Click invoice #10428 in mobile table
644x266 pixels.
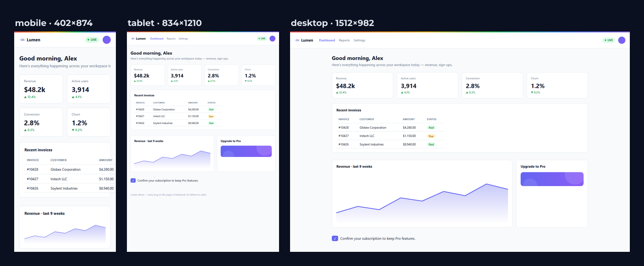click(x=33, y=170)
